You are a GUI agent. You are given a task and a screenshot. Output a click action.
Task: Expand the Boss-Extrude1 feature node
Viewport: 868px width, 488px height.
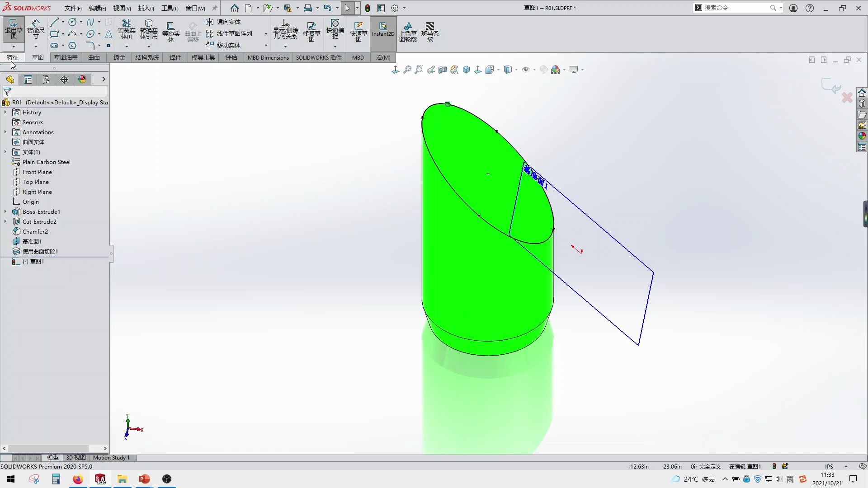[x=5, y=211]
